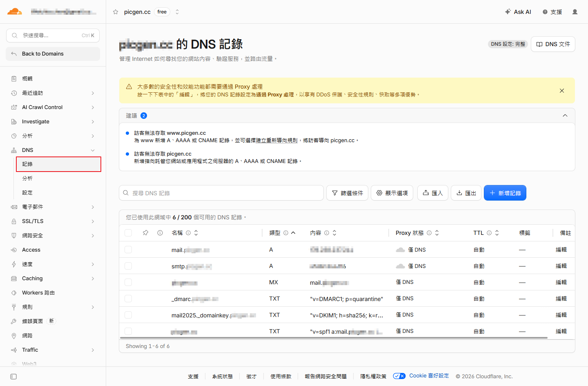Sort by 類型 using the up arrow
This screenshot has height=386, width=588.
pyautogui.click(x=293, y=233)
